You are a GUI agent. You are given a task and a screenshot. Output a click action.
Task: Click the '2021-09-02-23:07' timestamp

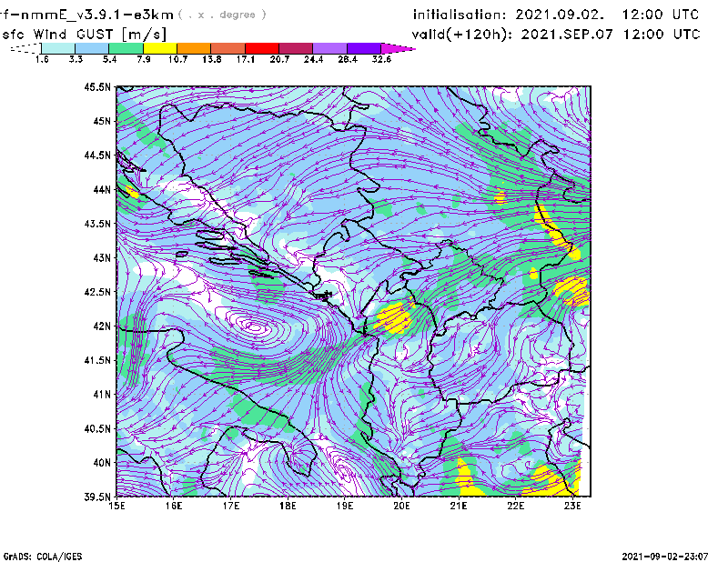pos(665,557)
